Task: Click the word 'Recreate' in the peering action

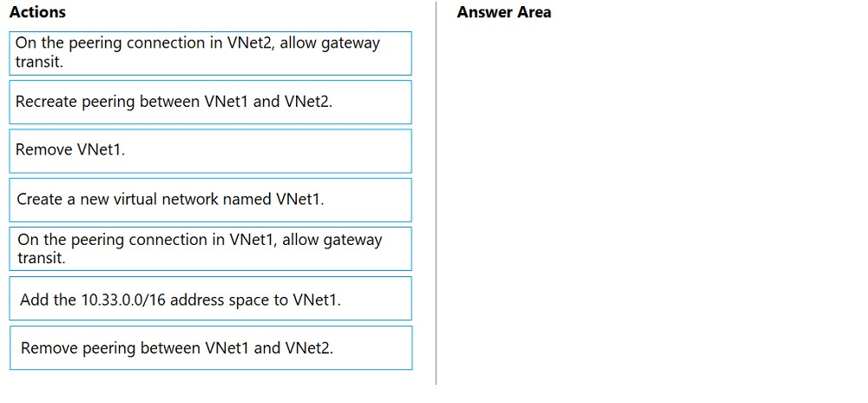Action: pos(47,102)
